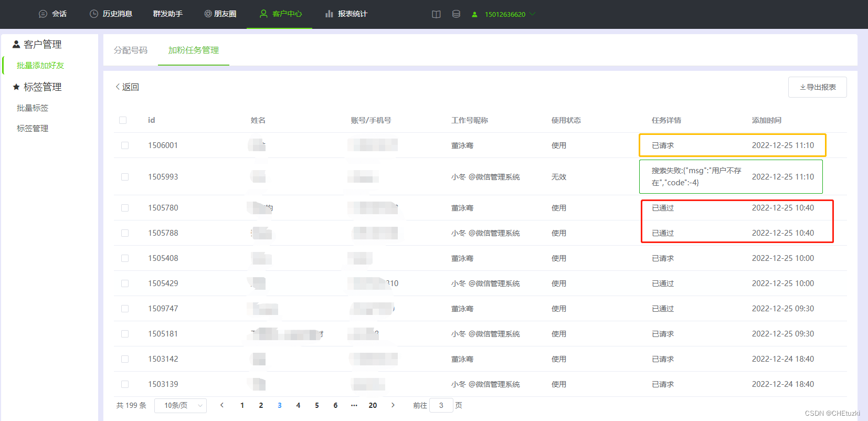Check the row with id 1505181
This screenshot has width=868, height=421.
click(125, 334)
